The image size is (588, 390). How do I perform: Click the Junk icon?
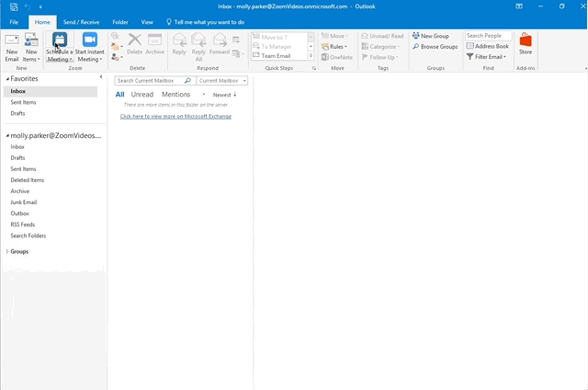pyautogui.click(x=115, y=57)
